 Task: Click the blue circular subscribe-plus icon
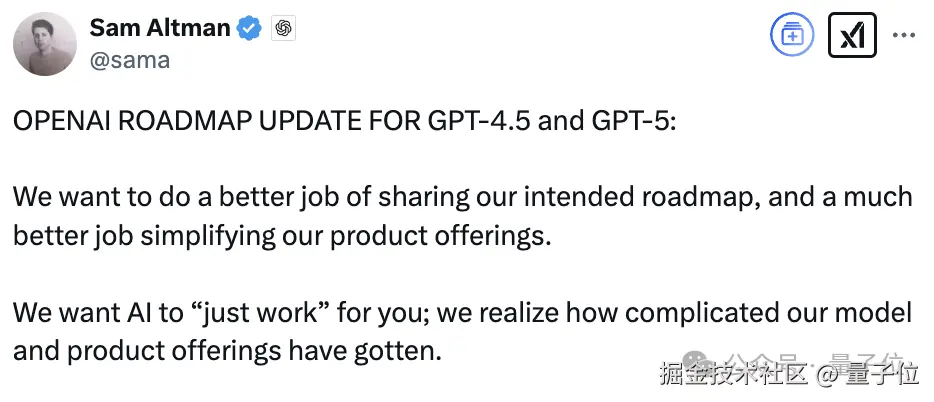[x=792, y=36]
